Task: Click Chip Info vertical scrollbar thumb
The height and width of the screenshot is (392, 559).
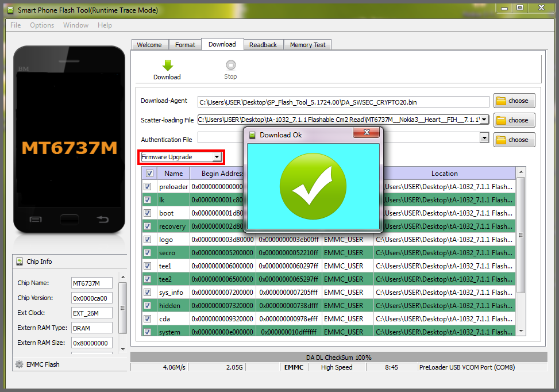Action: coord(122,308)
